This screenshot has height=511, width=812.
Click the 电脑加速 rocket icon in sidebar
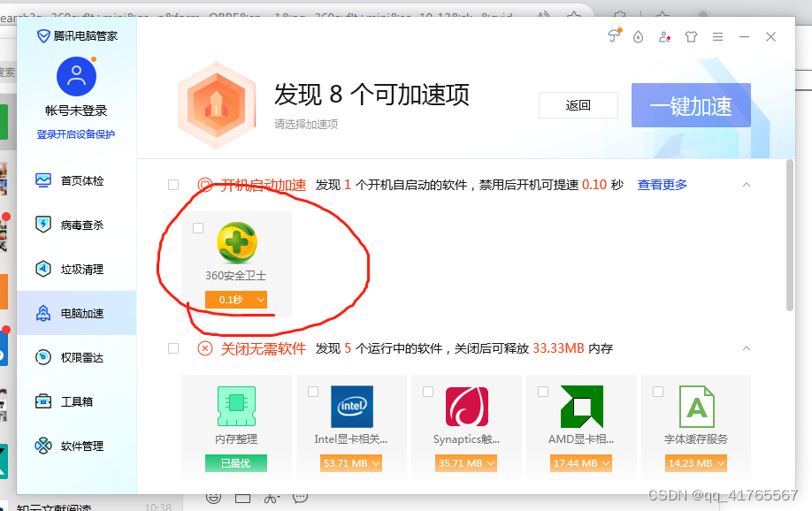pos(43,313)
